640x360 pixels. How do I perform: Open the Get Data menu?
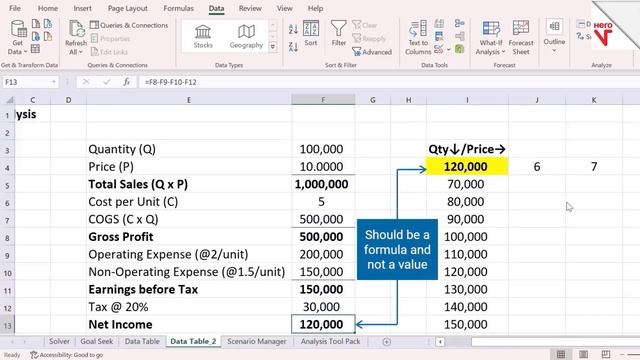[x=18, y=38]
